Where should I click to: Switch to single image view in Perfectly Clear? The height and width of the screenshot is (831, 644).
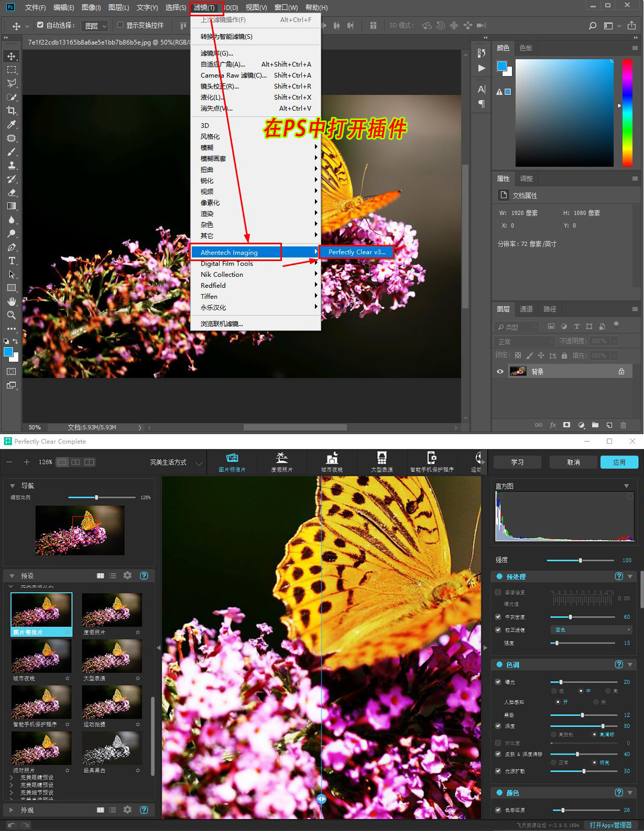[62, 462]
